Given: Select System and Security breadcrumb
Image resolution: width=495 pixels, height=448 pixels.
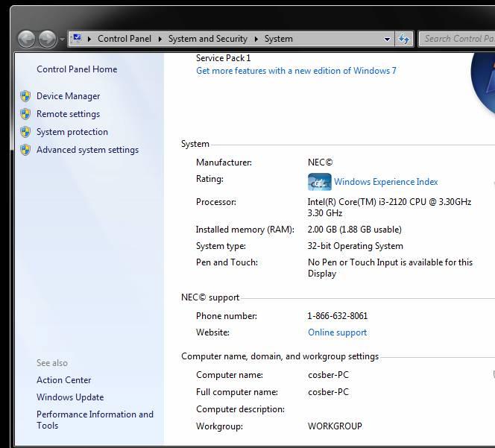Looking at the screenshot, I should tap(208, 39).
